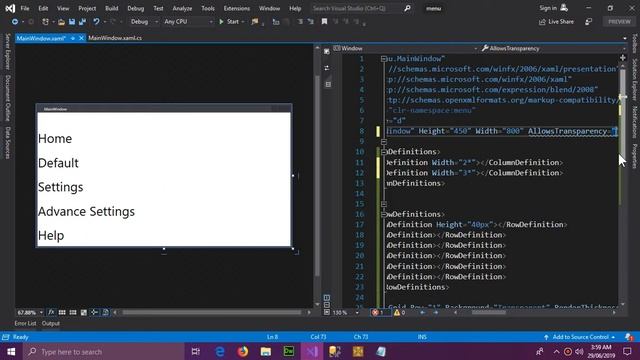Click the Navigate Backward icon
The width and height of the screenshot is (640, 360).
click(15, 22)
